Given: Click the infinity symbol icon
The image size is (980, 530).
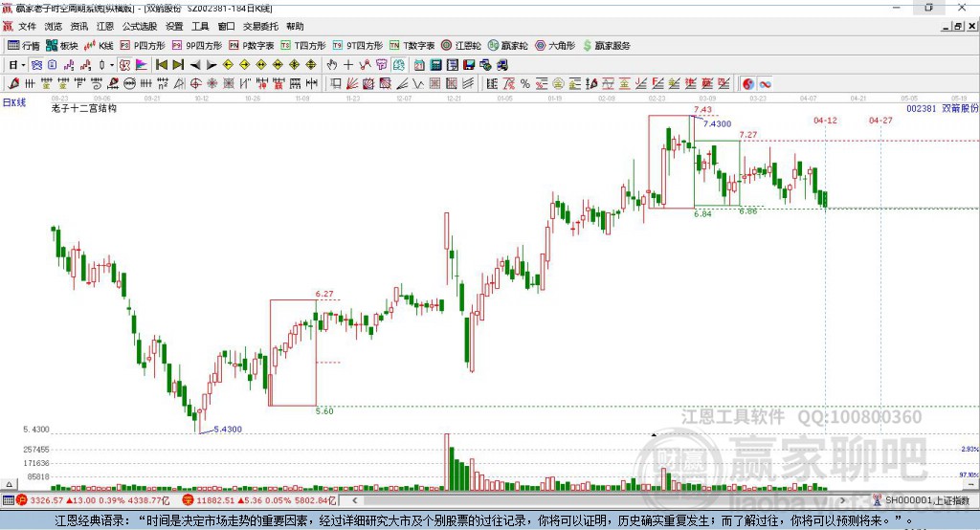Looking at the screenshot, I should (x=765, y=84).
